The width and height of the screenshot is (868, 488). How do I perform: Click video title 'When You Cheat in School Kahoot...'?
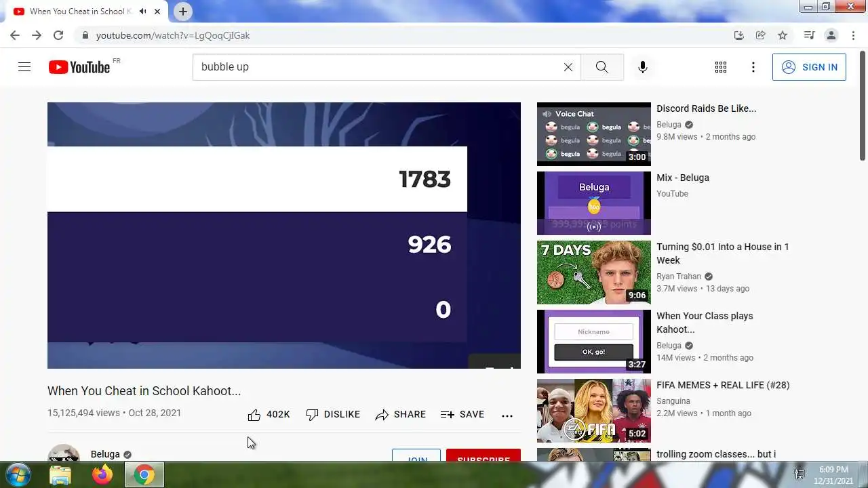144,391
